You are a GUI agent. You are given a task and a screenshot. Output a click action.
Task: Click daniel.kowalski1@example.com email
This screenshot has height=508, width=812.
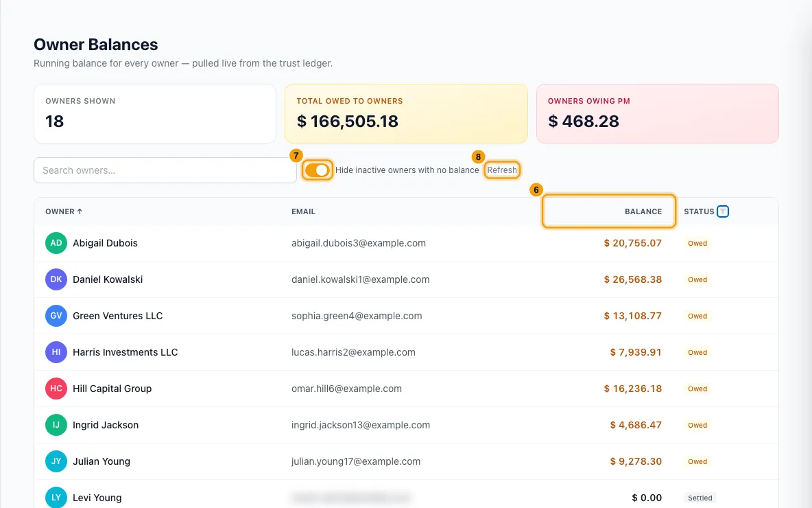tap(361, 279)
